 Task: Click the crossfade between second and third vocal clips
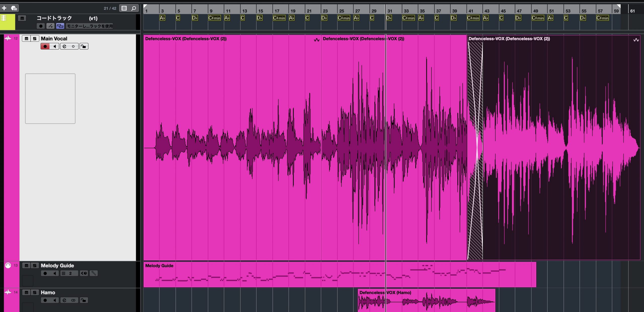pyautogui.click(x=475, y=151)
